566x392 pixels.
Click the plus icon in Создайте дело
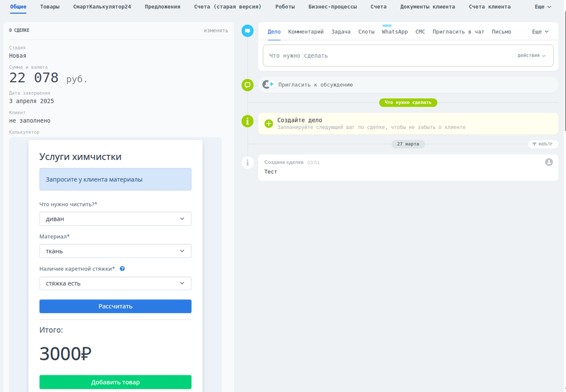(x=269, y=124)
